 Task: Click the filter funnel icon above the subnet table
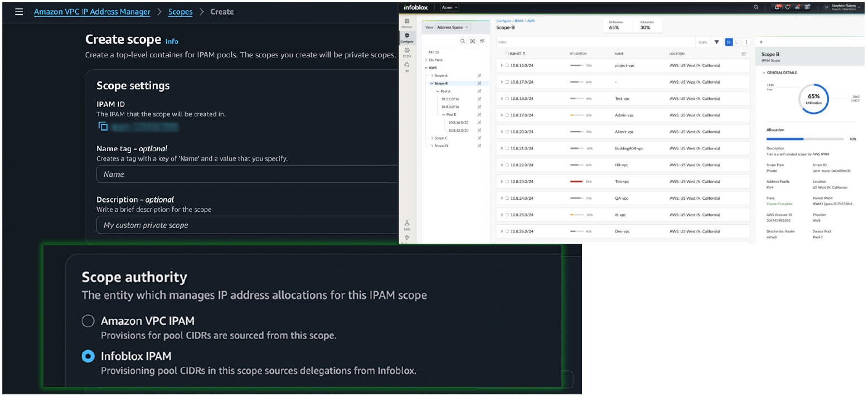(716, 42)
